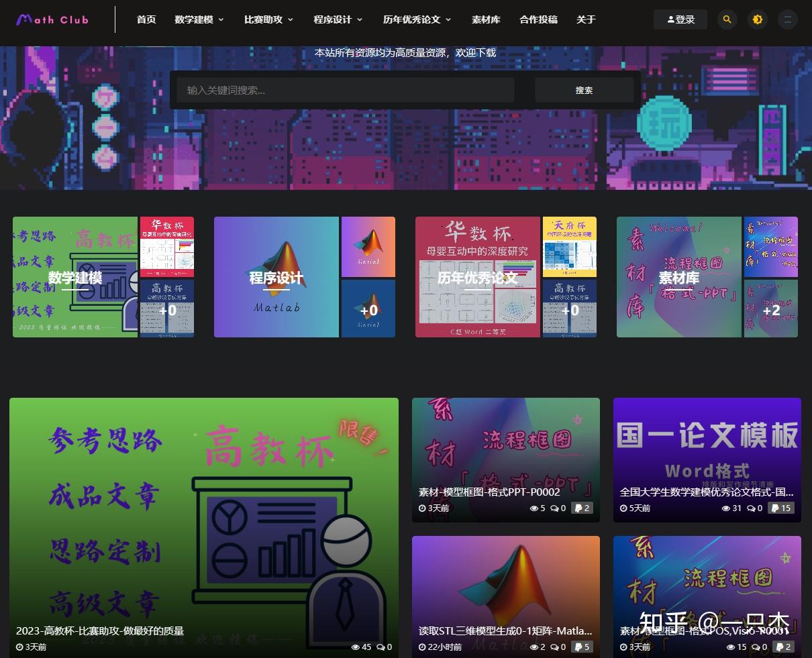
Task: Expand the 程序设计 dropdown menu
Action: [334, 19]
